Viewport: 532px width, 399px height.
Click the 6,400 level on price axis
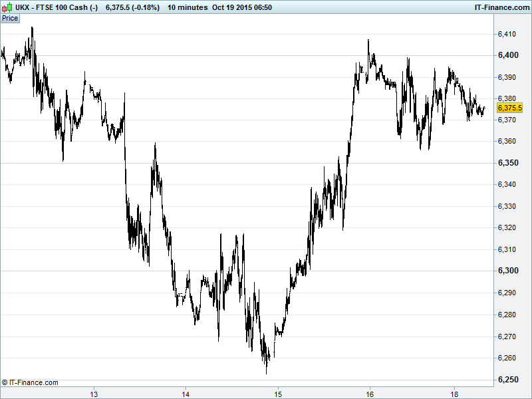(508, 55)
